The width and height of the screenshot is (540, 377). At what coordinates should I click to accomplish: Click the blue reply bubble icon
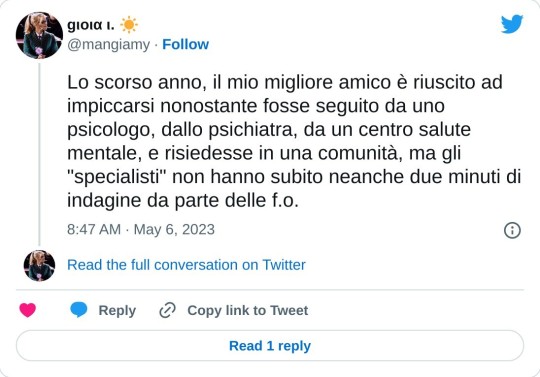79,309
